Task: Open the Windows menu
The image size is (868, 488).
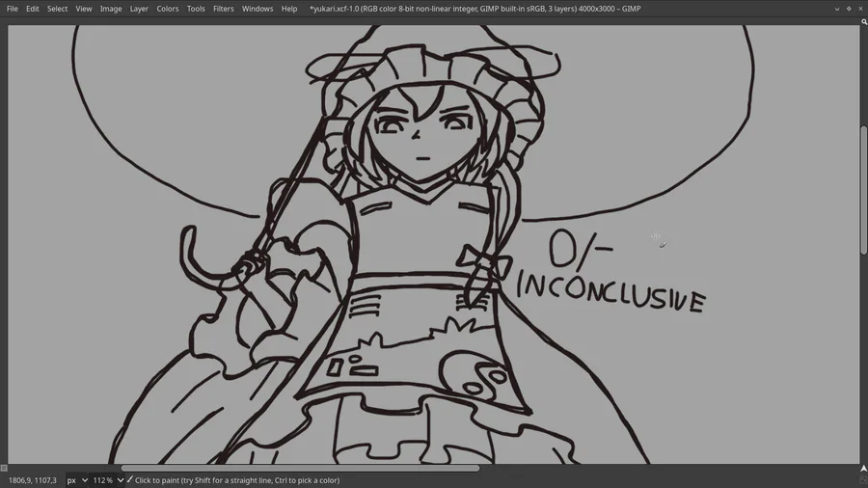Action: (258, 9)
